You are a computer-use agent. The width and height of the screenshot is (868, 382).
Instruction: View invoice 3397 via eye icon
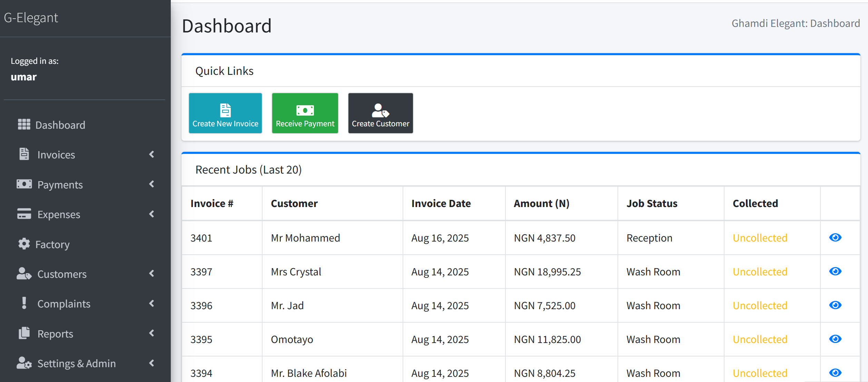point(835,271)
